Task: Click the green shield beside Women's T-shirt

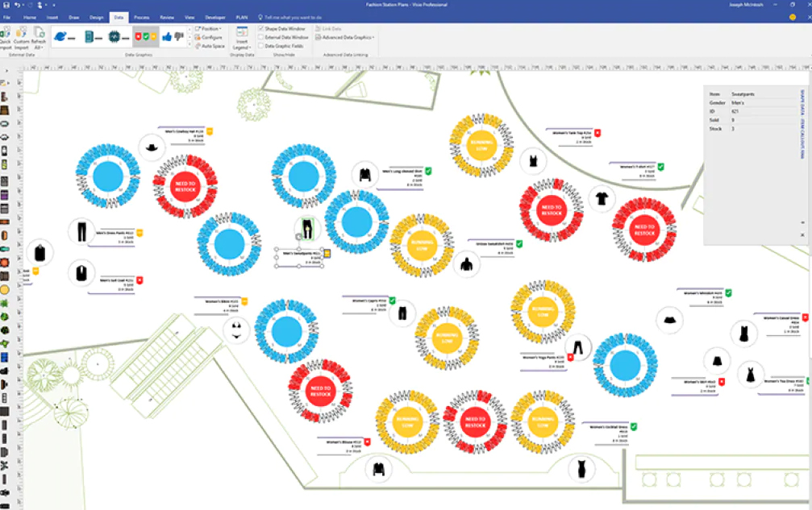Action: point(660,167)
